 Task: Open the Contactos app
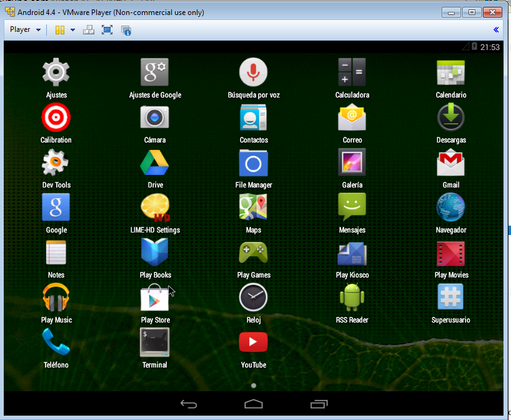[253, 117]
